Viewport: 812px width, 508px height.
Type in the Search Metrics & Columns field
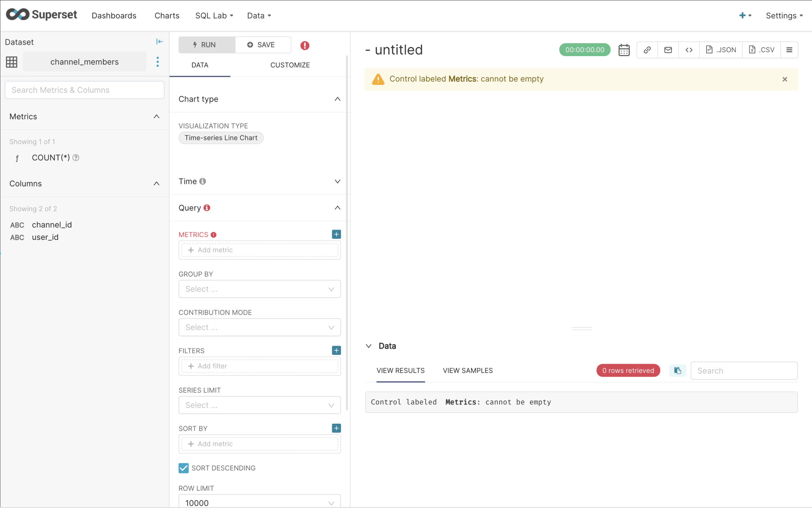pyautogui.click(x=84, y=90)
